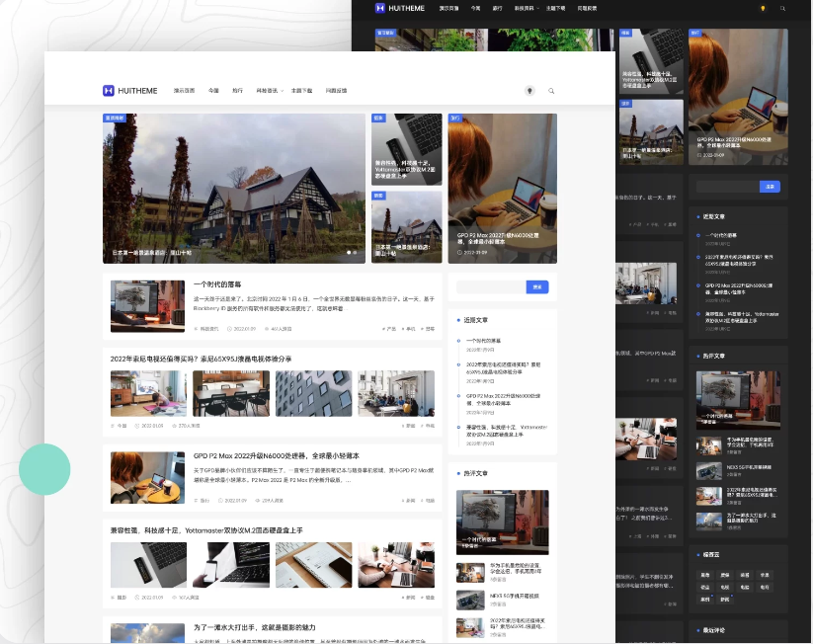Open the GPD P2 Max entry in dark sidebar recent list
Viewport: 813px width, 644px height.
coord(739,288)
